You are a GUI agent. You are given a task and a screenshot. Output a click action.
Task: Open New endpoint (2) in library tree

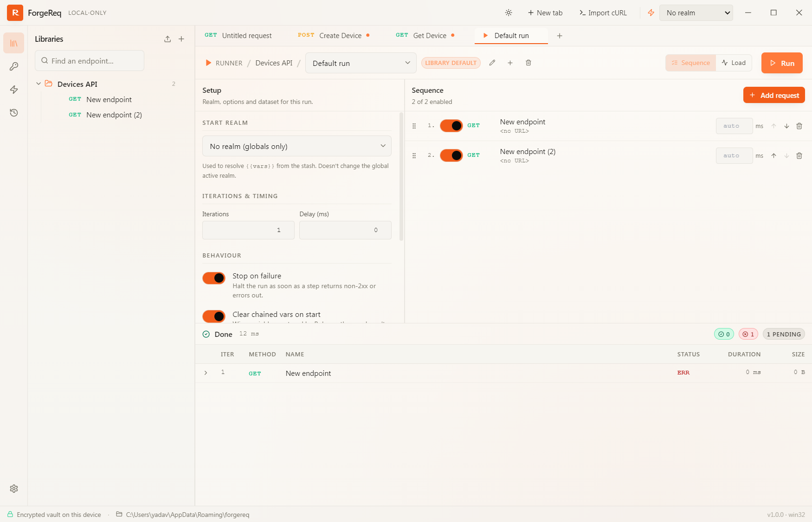pyautogui.click(x=114, y=115)
